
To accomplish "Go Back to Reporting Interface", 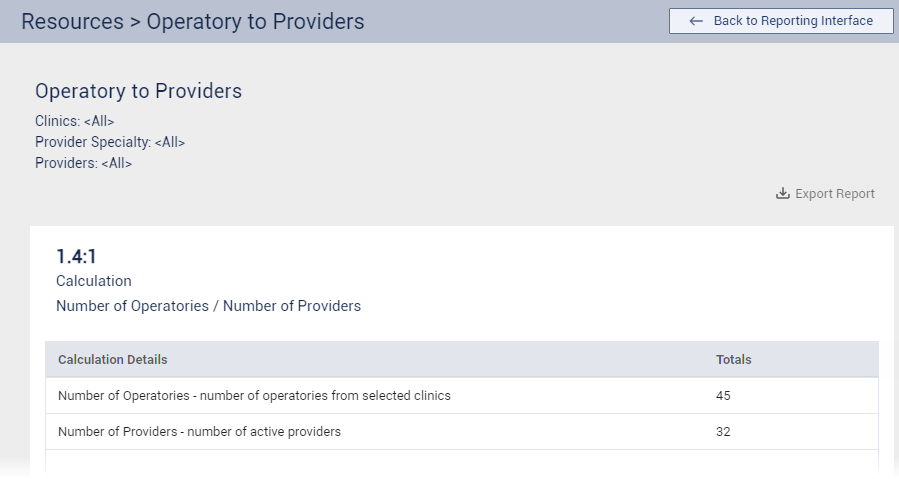I will click(781, 21).
